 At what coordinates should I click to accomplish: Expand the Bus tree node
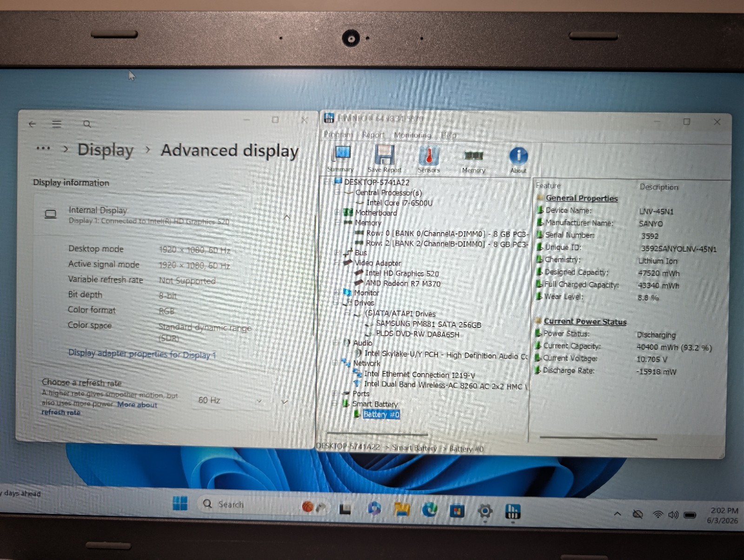tap(337, 252)
